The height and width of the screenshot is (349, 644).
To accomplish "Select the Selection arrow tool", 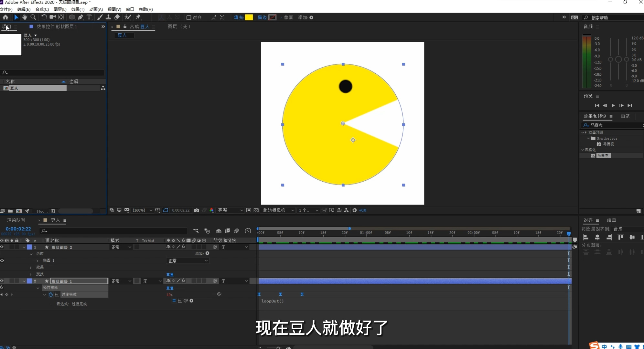I will [x=16, y=17].
